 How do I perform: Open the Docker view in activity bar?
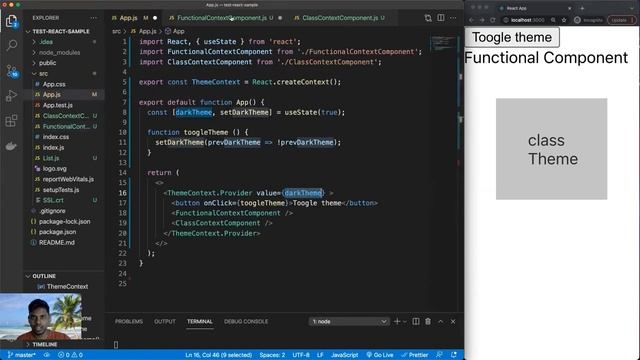pos(11,146)
